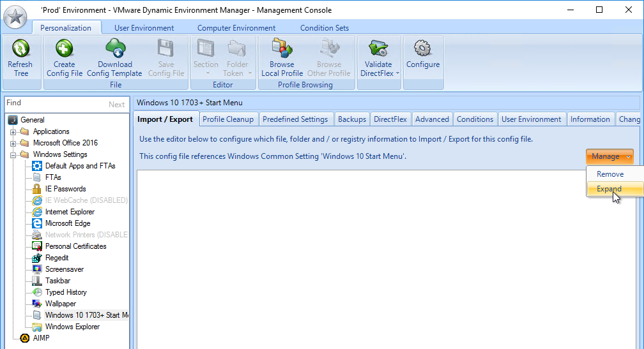Click Create Config File icon
The height and width of the screenshot is (349, 644).
[64, 48]
